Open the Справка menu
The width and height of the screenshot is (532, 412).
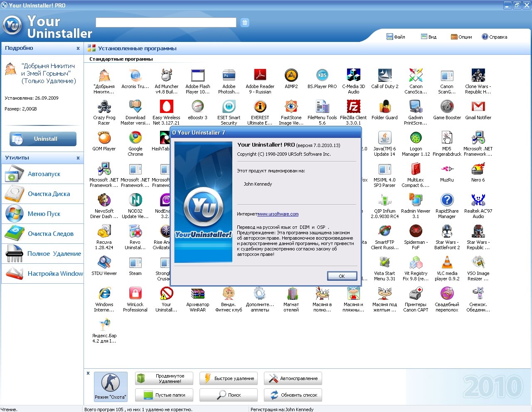494,37
